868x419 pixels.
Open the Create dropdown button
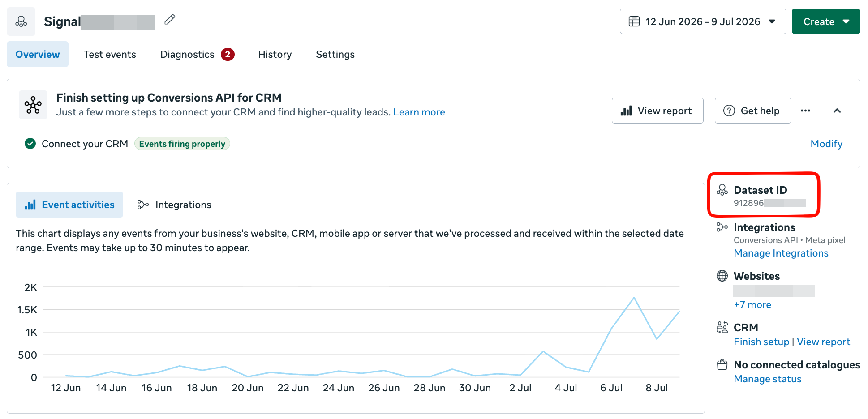825,21
